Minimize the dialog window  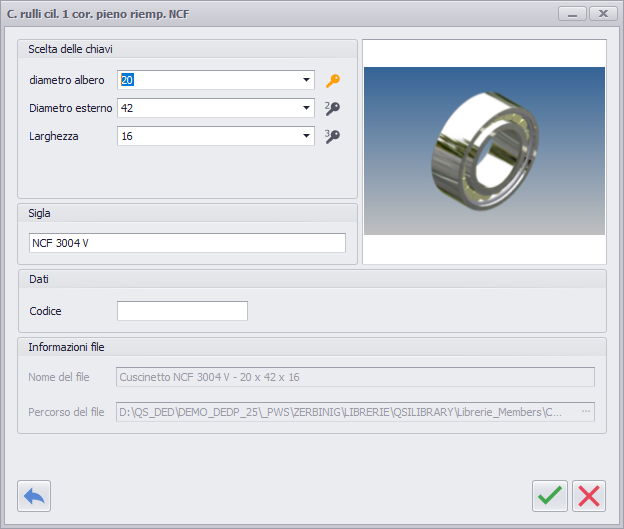coord(572,14)
